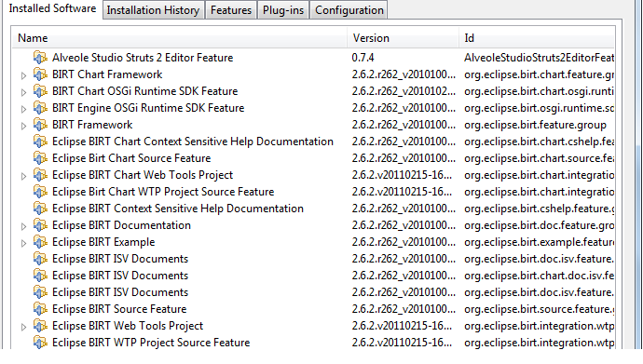Viewport: 643px width, 364px height.
Task: Select the 'Eclipse BIRT WTP Project Source Feature' name text
Action: pos(151,344)
